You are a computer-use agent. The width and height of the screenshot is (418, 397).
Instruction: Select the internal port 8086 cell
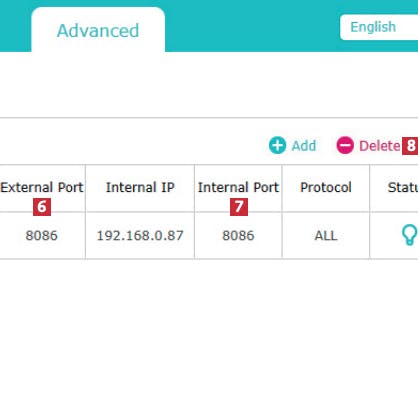pos(238,236)
